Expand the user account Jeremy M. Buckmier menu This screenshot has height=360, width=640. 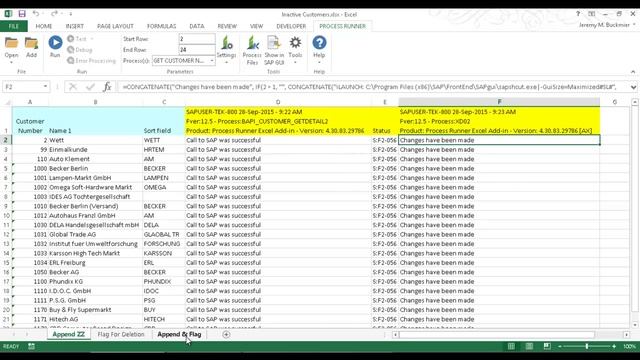[x=634, y=25]
